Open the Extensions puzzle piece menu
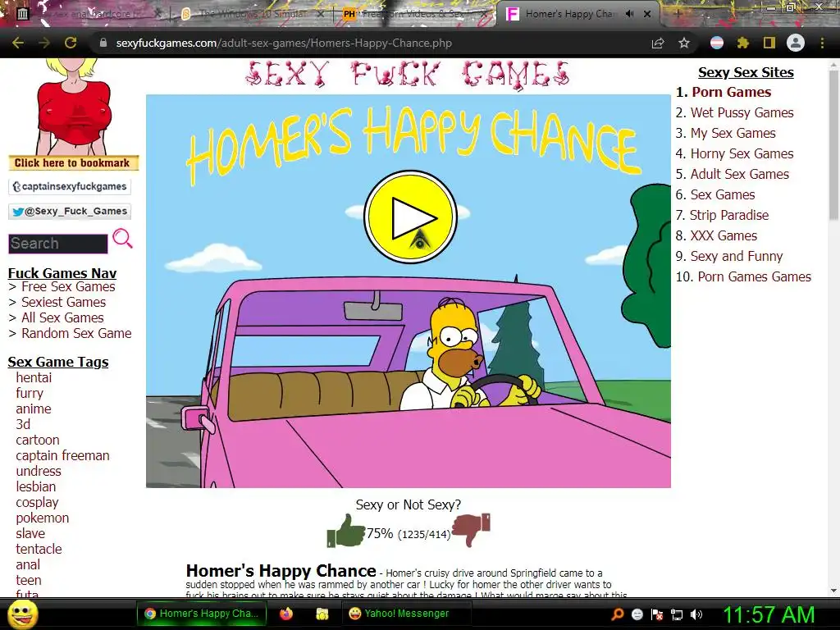840x630 pixels. pos(743,43)
